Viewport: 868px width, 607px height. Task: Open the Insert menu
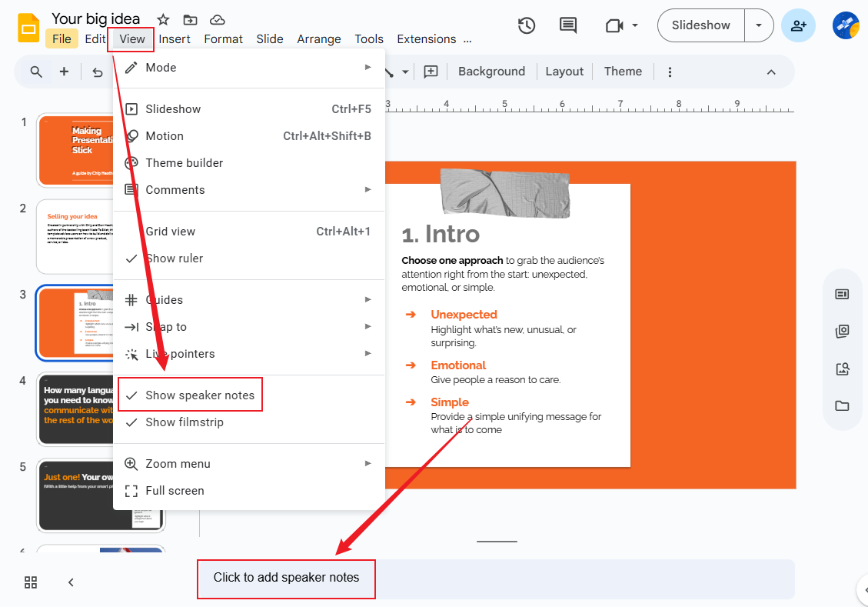click(175, 38)
